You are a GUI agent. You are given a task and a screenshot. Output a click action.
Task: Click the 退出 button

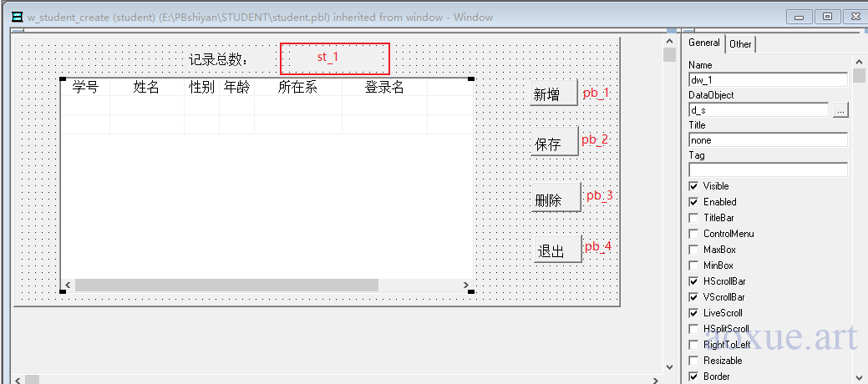[559, 249]
